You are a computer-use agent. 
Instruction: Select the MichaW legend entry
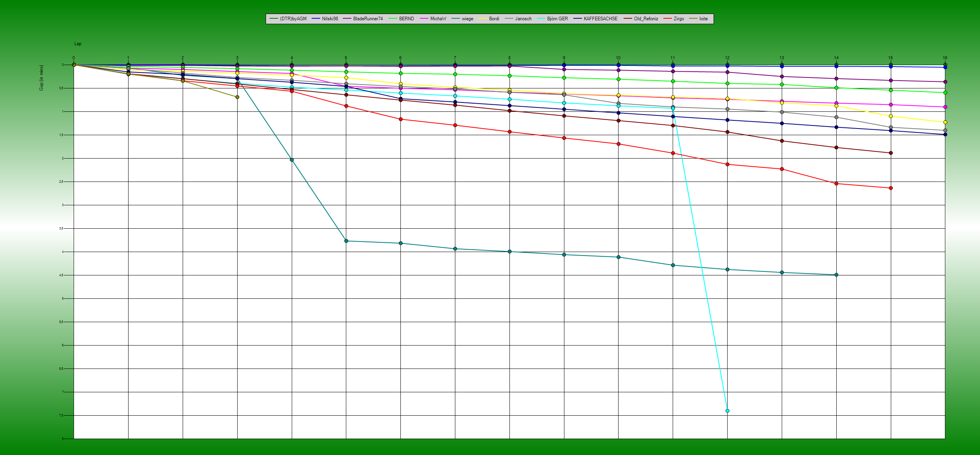pos(433,19)
